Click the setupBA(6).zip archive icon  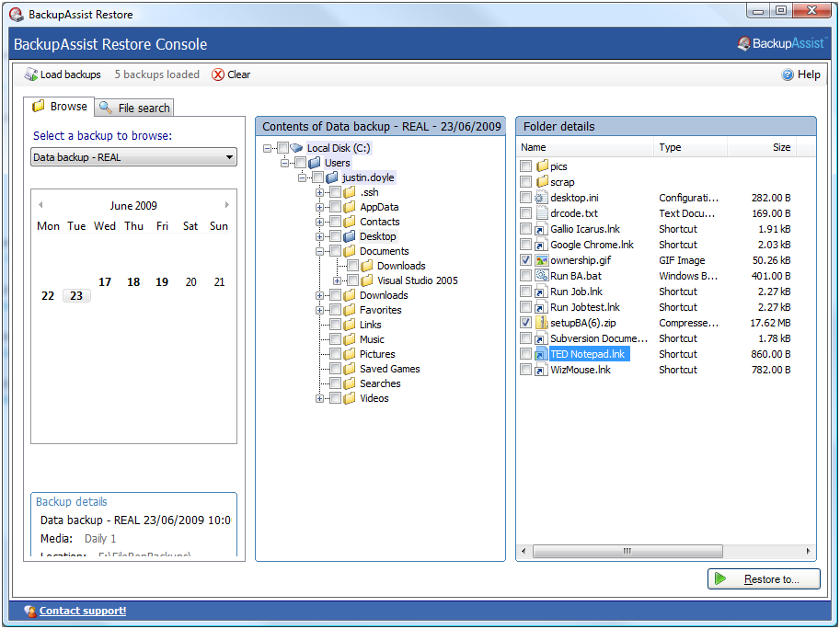click(x=542, y=323)
